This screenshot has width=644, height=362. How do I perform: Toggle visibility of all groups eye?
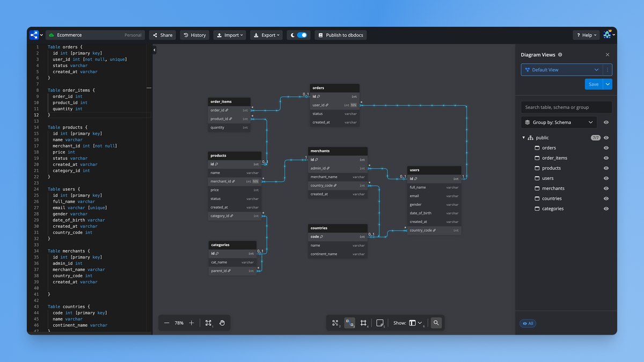(x=606, y=122)
